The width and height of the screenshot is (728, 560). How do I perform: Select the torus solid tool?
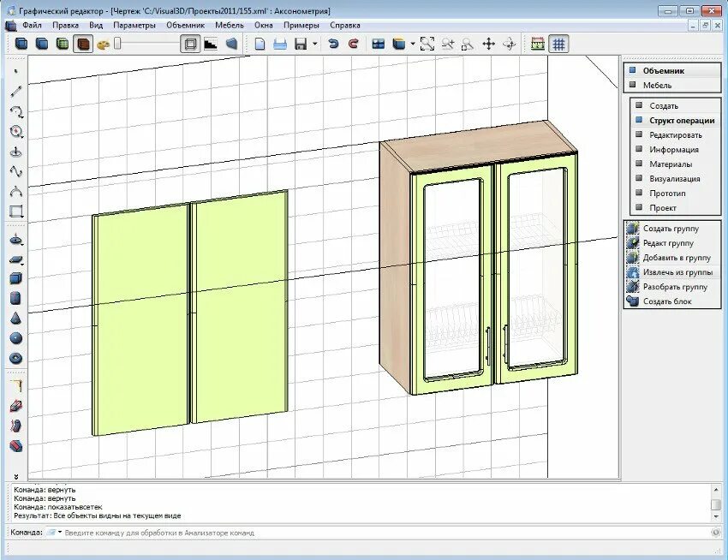tap(16, 358)
